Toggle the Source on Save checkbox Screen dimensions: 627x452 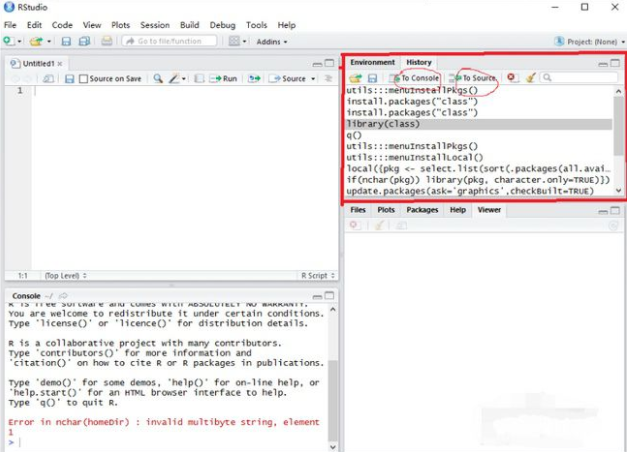click(x=84, y=78)
